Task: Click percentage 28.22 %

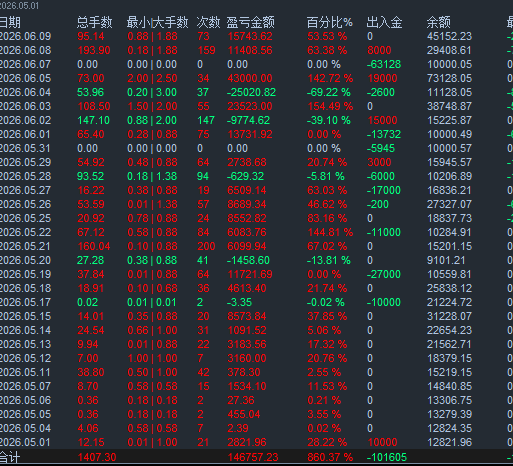Action: coord(327,442)
